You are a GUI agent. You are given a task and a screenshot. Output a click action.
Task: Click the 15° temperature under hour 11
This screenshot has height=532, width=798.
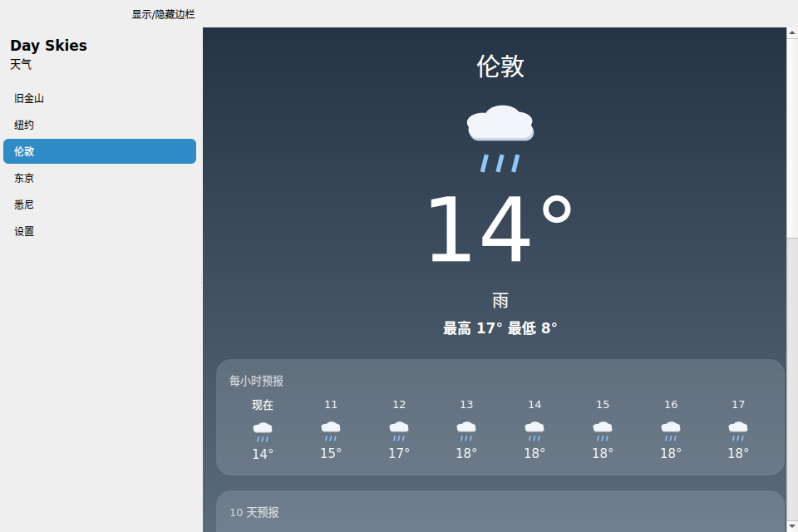pos(331,453)
